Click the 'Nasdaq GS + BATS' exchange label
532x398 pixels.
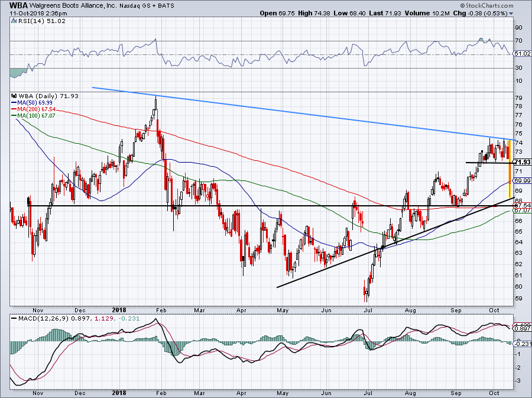click(x=147, y=5)
